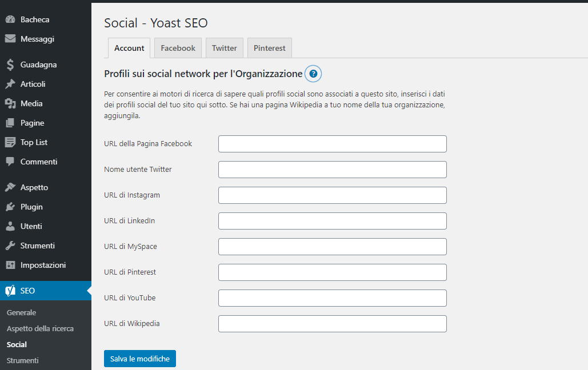Switch to the Facebook tab
Image resolution: width=588 pixels, height=370 pixels.
178,48
